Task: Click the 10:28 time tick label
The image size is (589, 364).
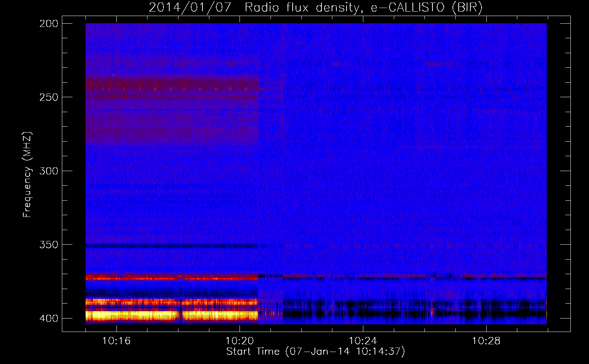Action: point(486,341)
